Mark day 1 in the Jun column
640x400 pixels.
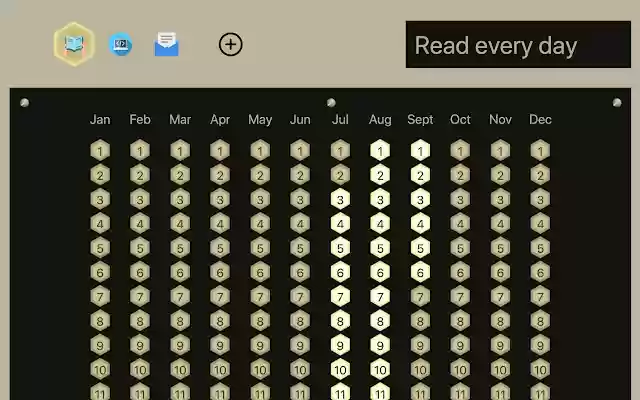coord(300,151)
